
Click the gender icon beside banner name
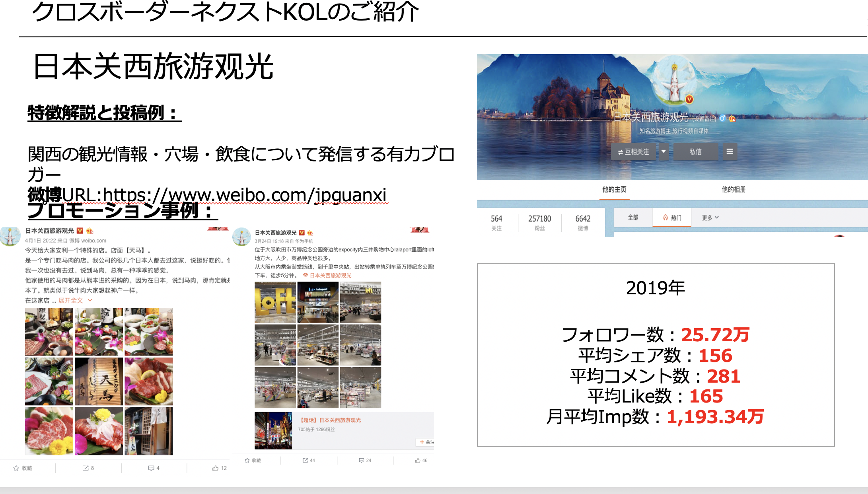pos(722,118)
